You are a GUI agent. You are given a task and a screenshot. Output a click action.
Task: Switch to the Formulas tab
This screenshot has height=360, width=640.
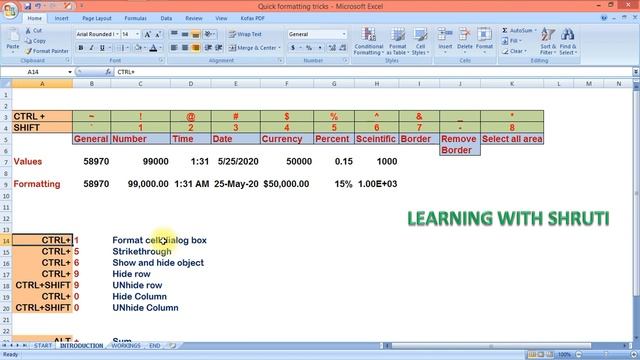click(x=135, y=18)
